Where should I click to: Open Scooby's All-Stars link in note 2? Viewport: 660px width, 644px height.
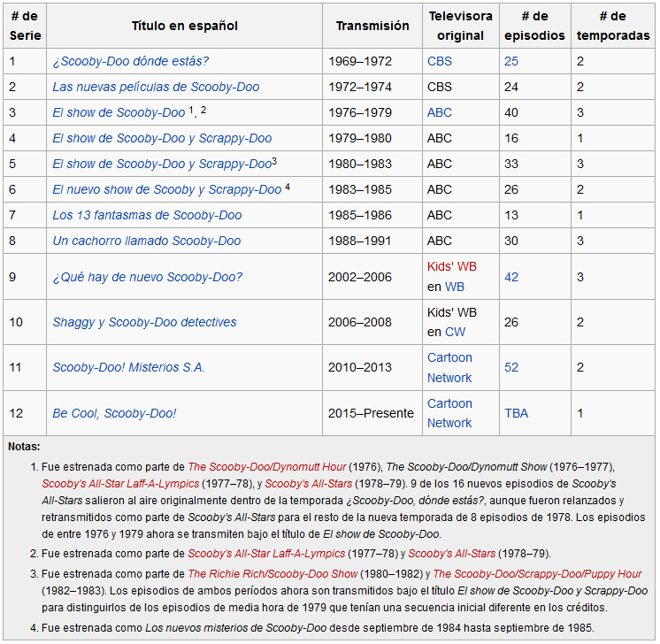point(451,554)
